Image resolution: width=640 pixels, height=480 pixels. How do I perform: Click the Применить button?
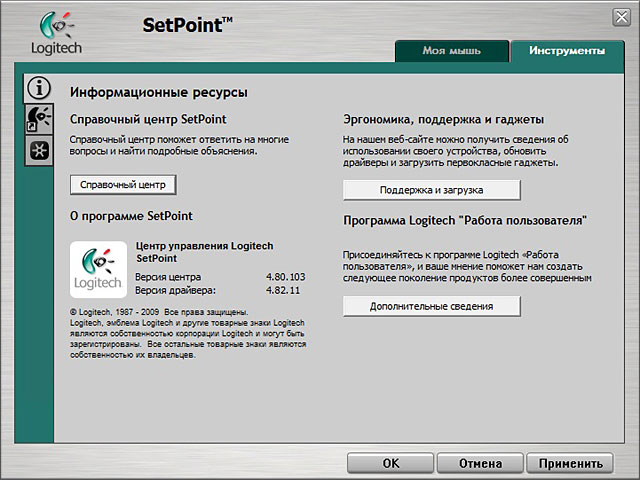coord(570,463)
